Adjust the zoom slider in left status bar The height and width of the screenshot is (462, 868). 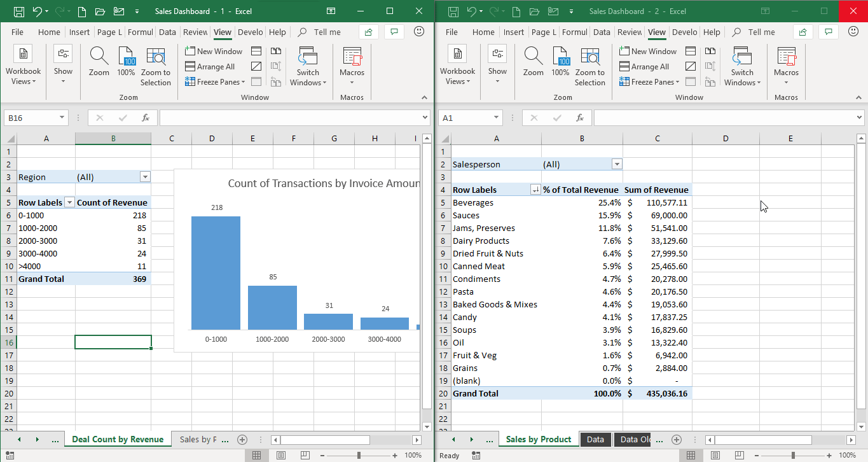(359, 455)
